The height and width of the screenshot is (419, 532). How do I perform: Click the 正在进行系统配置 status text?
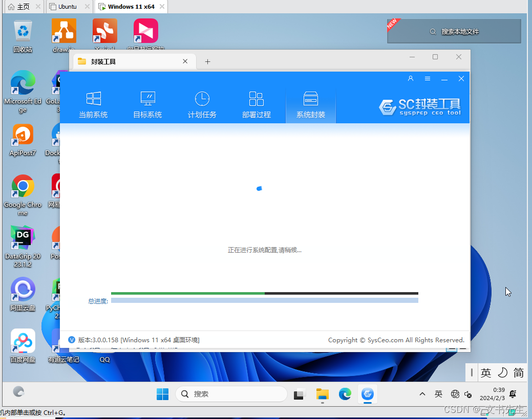264,250
